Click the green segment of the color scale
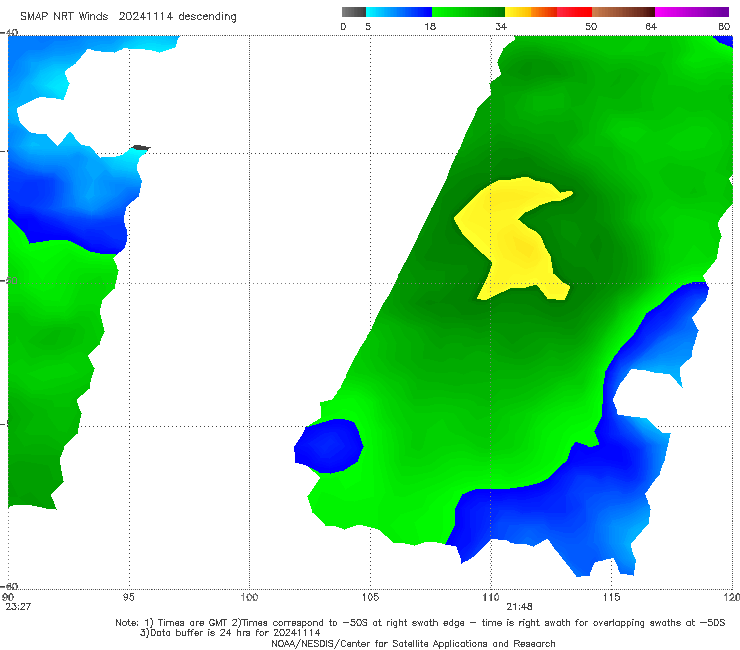The image size is (740, 650). click(x=468, y=12)
